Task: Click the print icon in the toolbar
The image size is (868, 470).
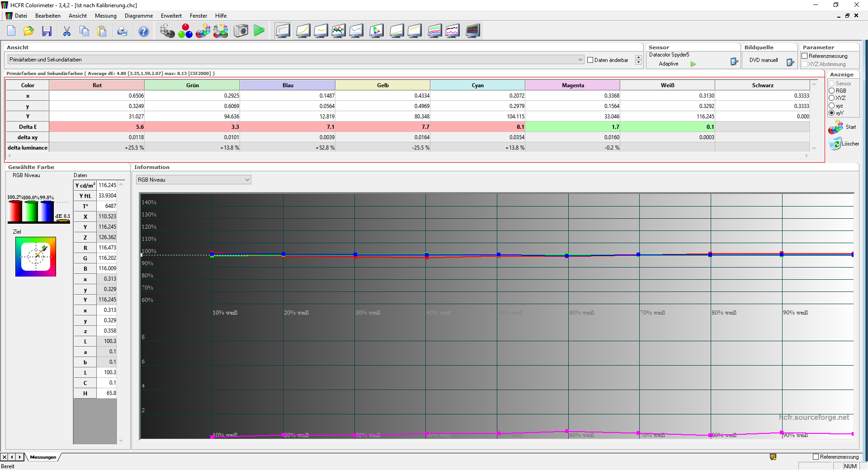Action: [122, 31]
